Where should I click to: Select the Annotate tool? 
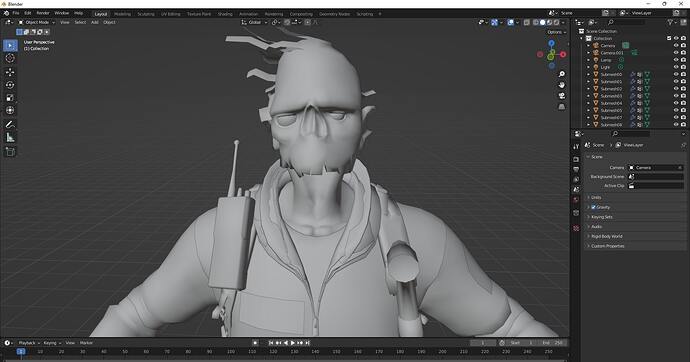click(10, 125)
